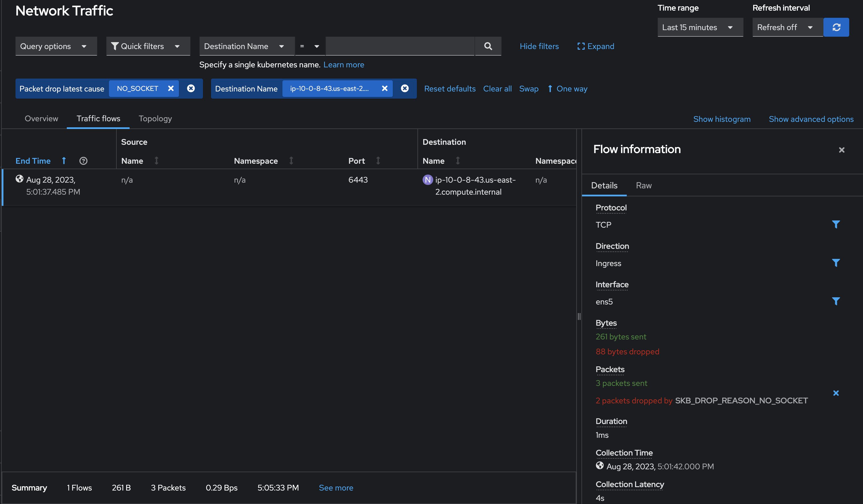Click the refresh icon button
This screenshot has width=863, height=504.
pos(836,28)
